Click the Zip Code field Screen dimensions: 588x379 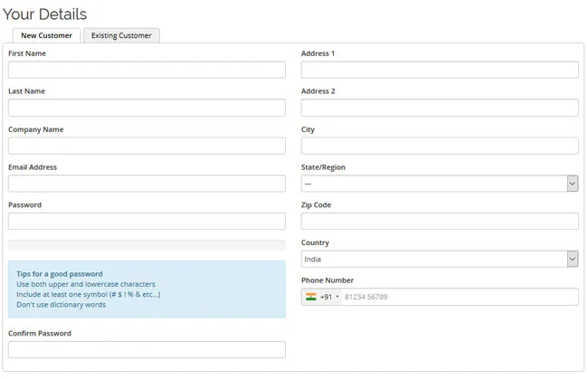coord(440,222)
